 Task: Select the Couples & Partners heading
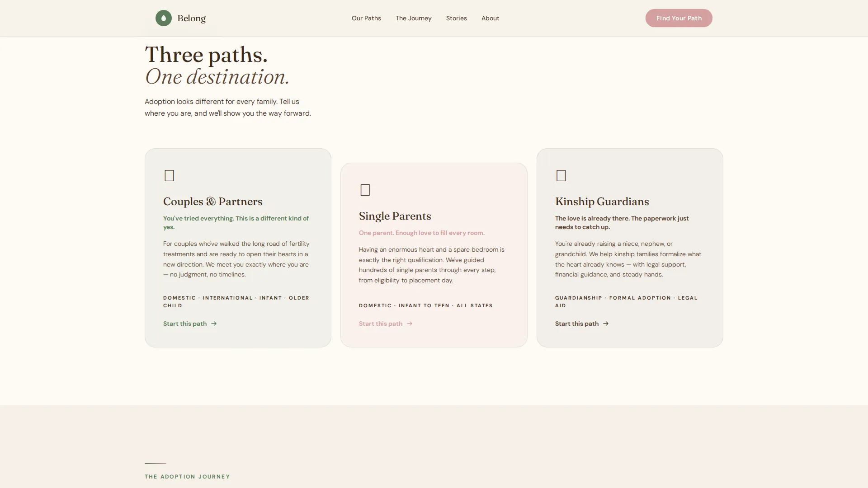pyautogui.click(x=212, y=201)
